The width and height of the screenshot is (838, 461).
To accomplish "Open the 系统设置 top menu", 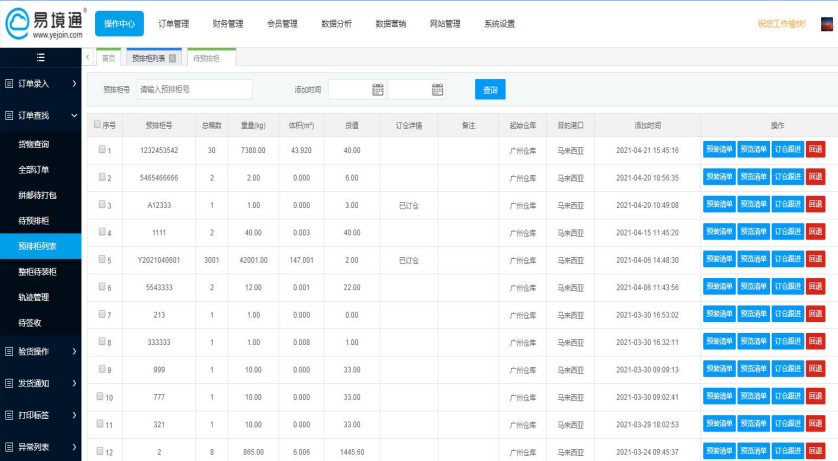I will pyautogui.click(x=499, y=24).
